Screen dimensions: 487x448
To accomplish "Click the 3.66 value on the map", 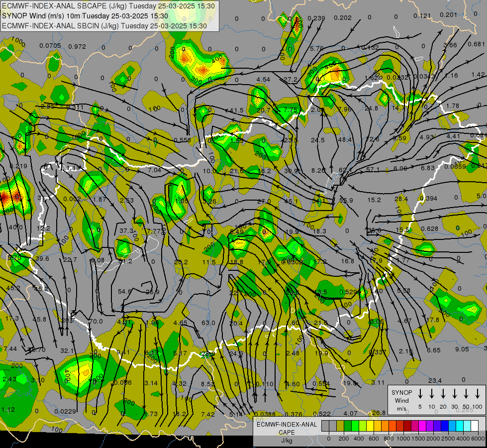I will [450, 45].
